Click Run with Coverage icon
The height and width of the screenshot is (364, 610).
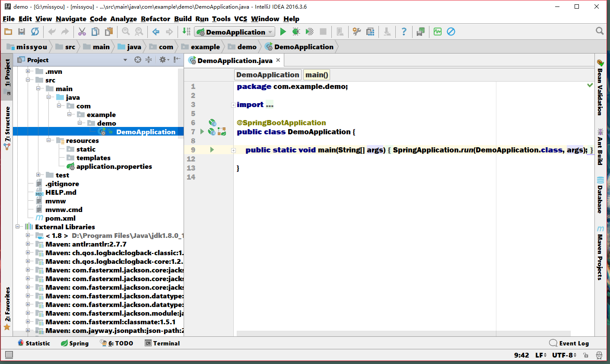pos(309,32)
